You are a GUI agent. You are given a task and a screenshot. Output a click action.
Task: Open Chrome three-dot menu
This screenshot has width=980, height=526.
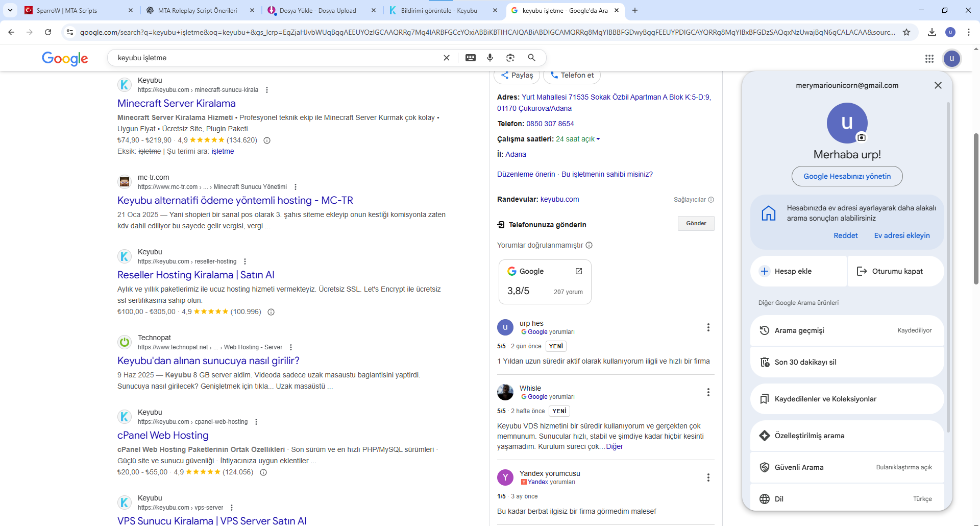(969, 32)
